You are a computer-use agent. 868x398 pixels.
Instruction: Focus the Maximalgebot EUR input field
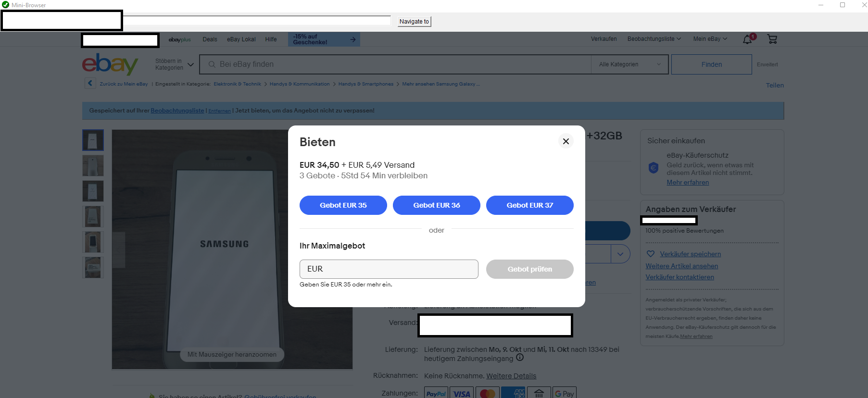point(389,269)
